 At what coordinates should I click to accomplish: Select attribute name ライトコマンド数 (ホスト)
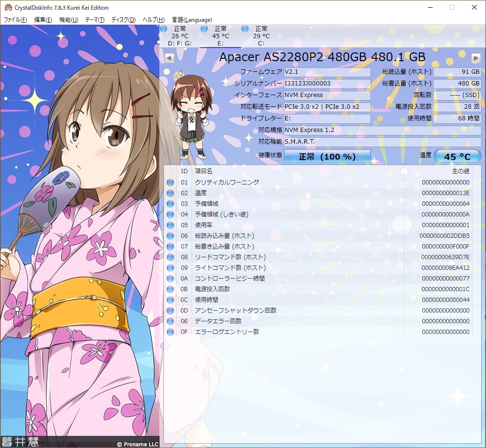point(230,268)
